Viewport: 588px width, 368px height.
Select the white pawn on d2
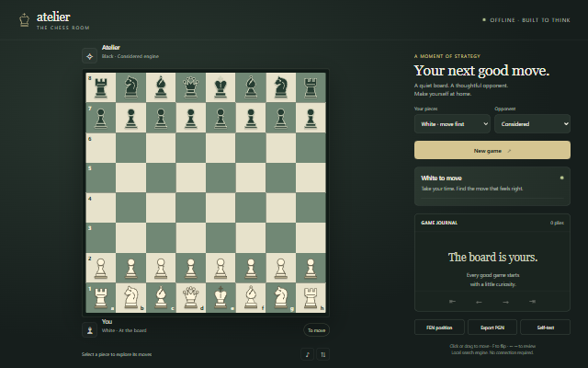(x=191, y=268)
